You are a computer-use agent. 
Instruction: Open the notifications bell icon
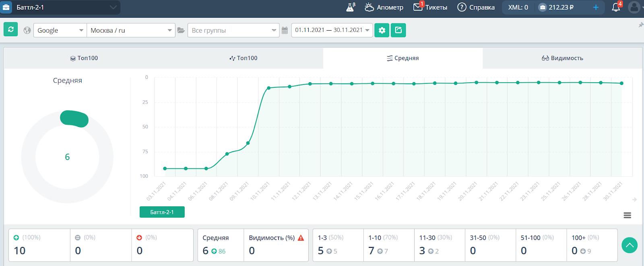pos(616,7)
